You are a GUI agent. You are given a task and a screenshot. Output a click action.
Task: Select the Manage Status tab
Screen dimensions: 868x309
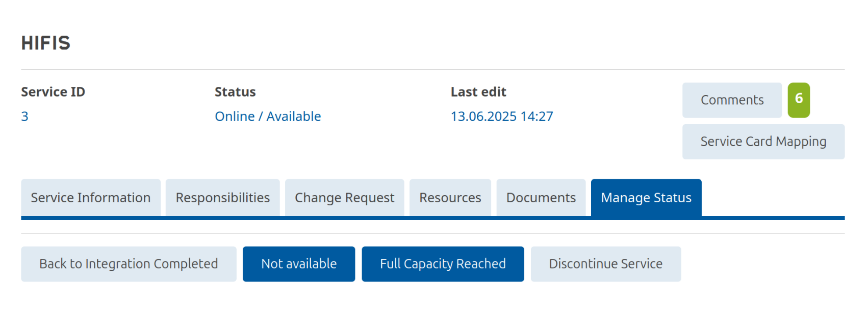[x=646, y=198]
